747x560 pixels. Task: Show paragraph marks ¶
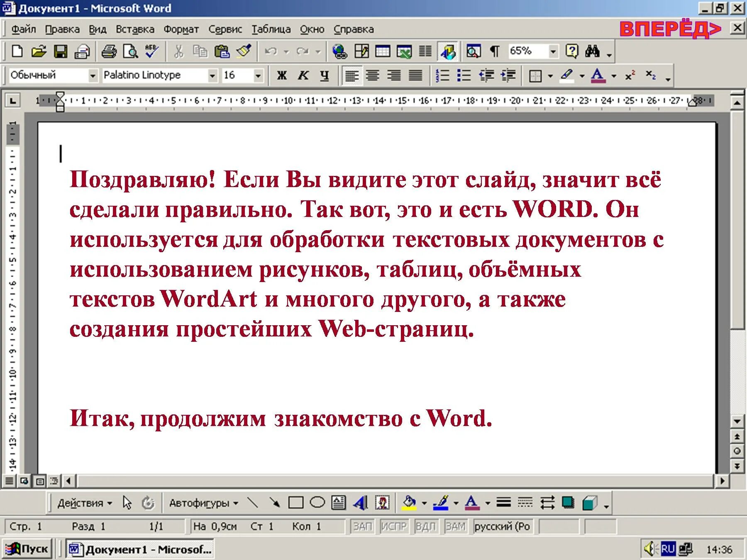point(494,51)
